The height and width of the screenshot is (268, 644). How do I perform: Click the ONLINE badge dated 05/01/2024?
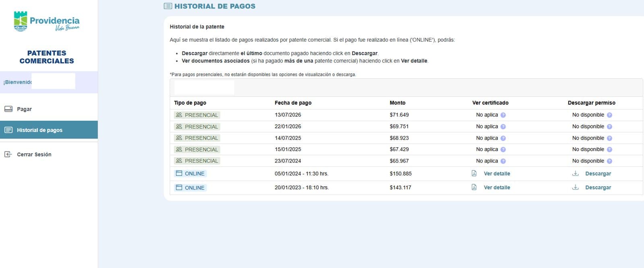pyautogui.click(x=190, y=173)
